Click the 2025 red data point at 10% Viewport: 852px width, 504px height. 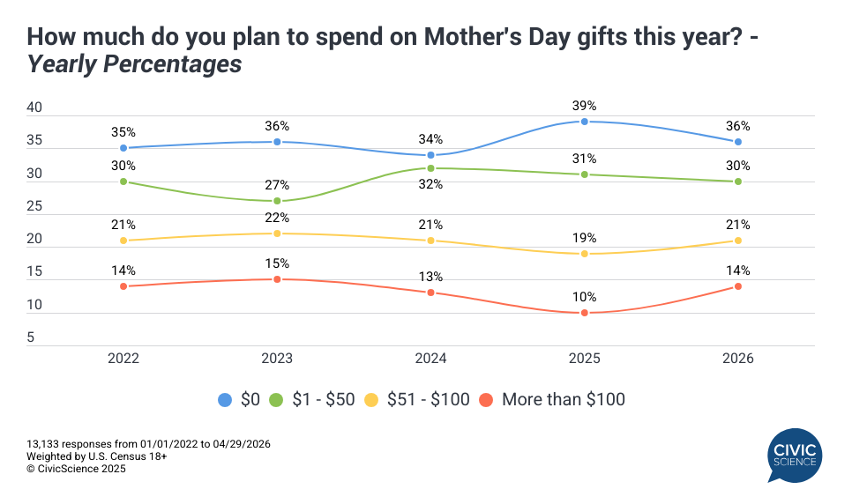point(585,313)
